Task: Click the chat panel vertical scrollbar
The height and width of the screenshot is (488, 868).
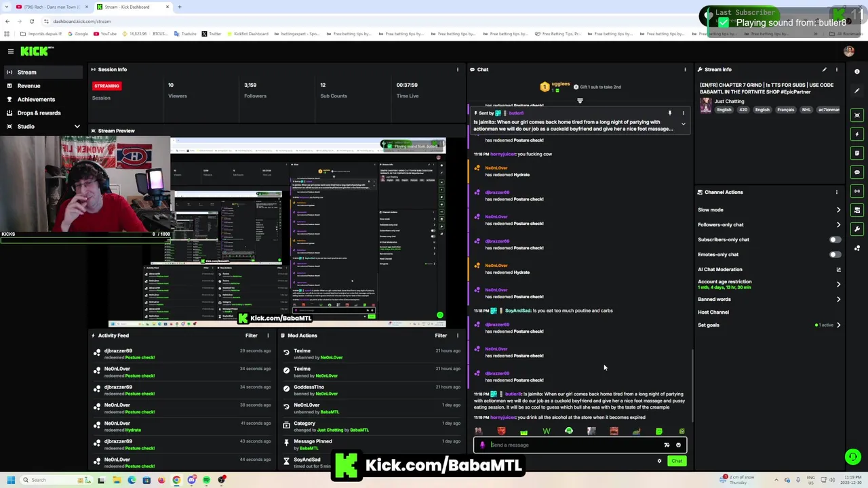Action: [x=692, y=386]
